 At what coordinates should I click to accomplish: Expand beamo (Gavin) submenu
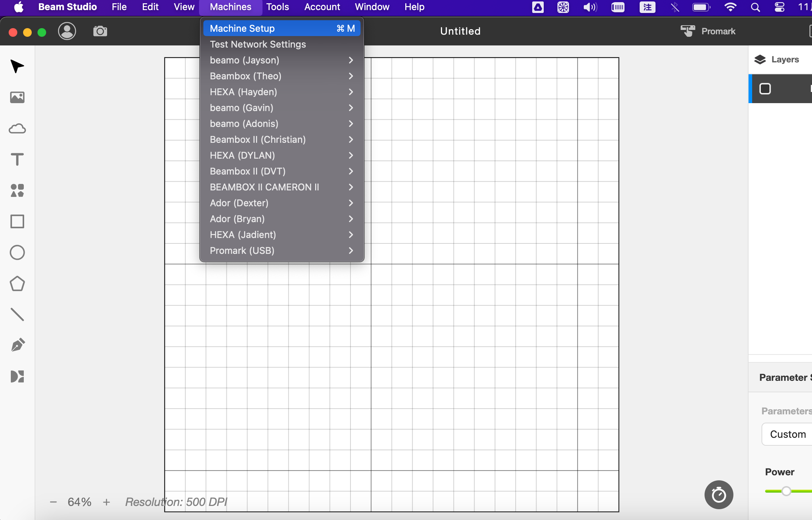(282, 108)
